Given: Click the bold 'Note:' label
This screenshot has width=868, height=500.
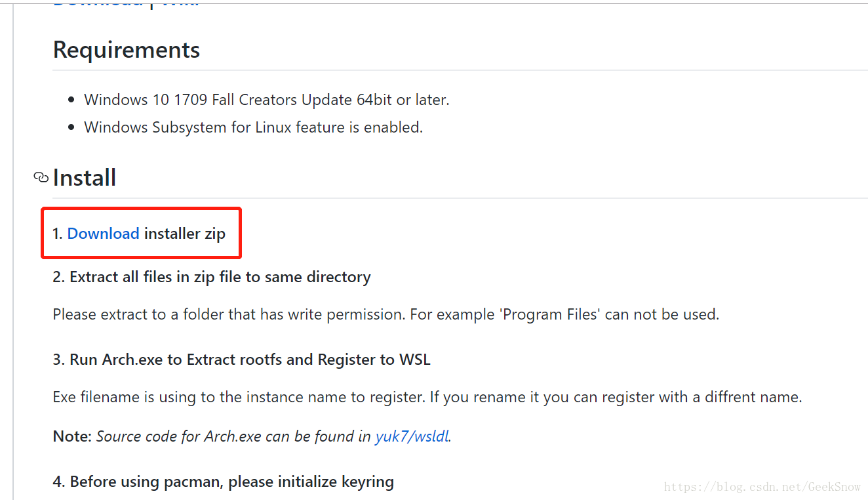Looking at the screenshot, I should 73,436.
